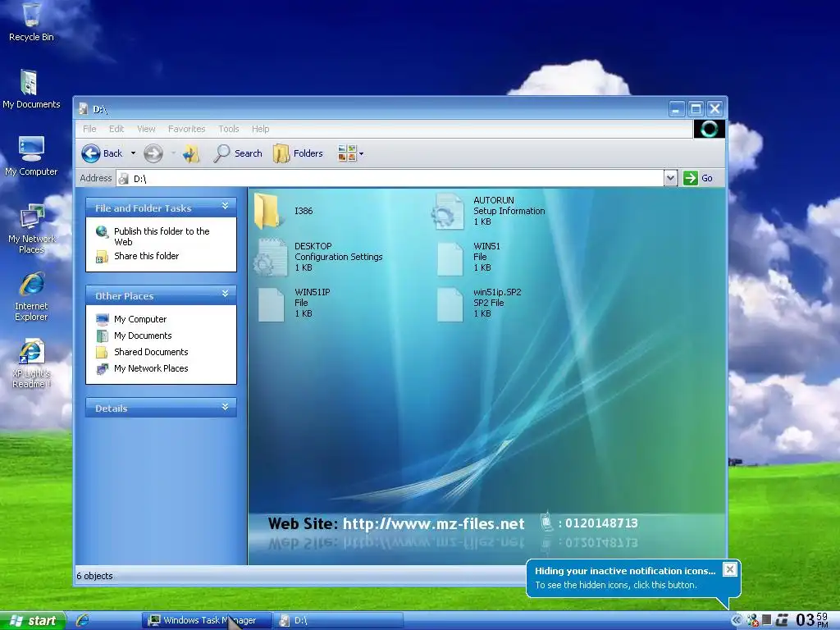840x630 pixels.
Task: Open the Tools menu
Action: (229, 129)
